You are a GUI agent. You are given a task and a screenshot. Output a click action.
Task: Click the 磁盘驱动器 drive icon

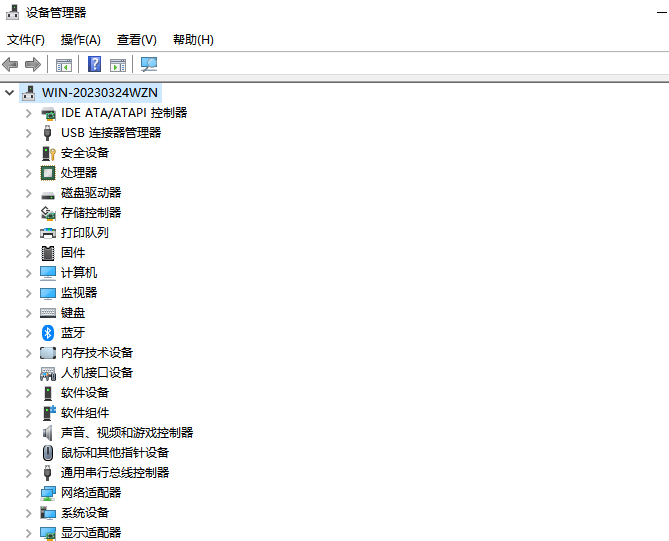coord(48,195)
